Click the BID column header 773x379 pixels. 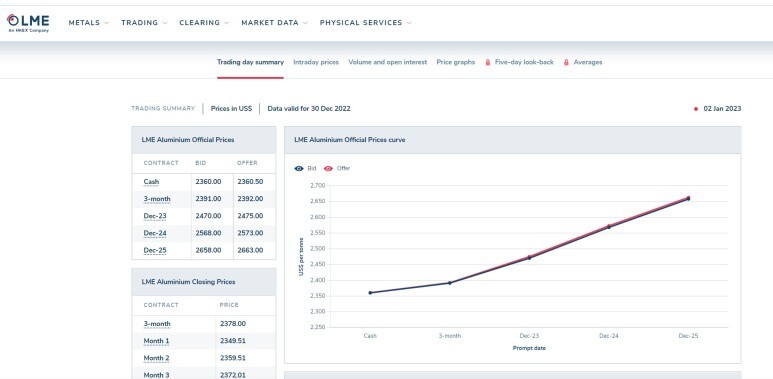(x=201, y=163)
